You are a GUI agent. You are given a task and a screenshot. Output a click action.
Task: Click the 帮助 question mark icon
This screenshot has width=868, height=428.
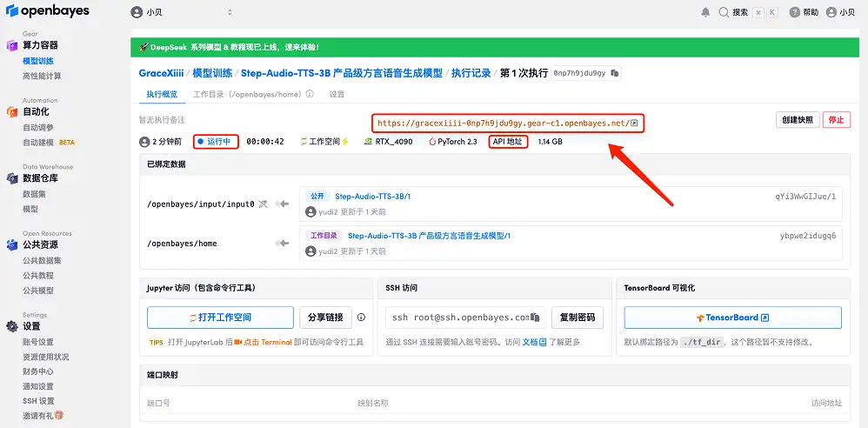(795, 12)
